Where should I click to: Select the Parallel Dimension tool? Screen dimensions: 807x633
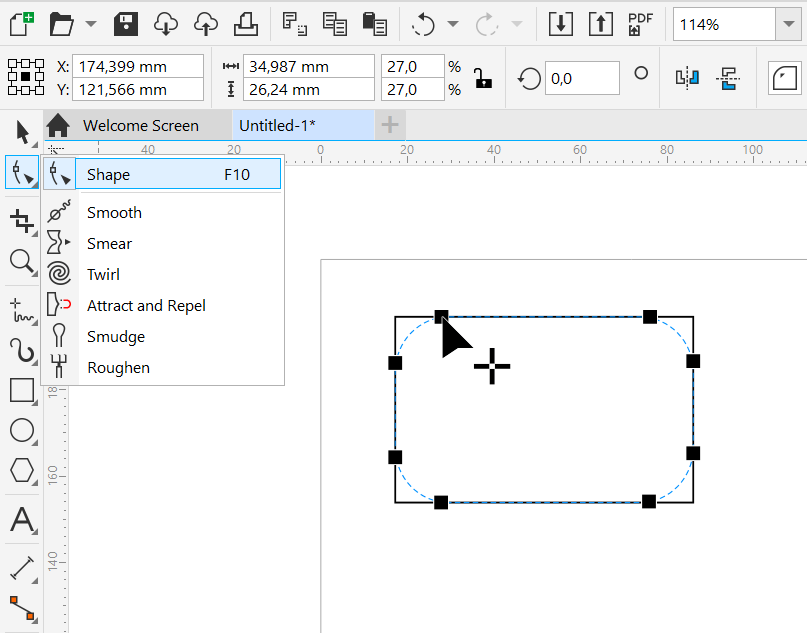(22, 568)
